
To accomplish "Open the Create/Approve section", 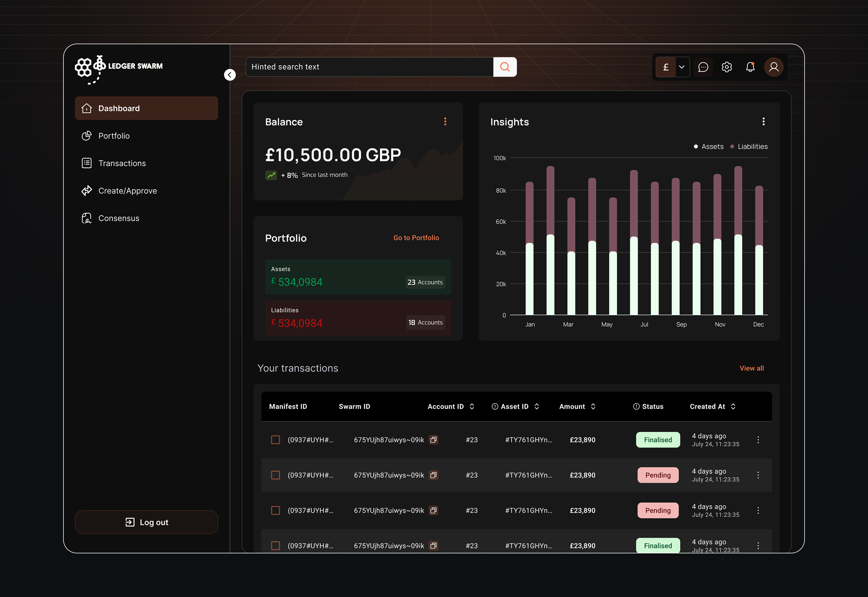I will pos(127,190).
